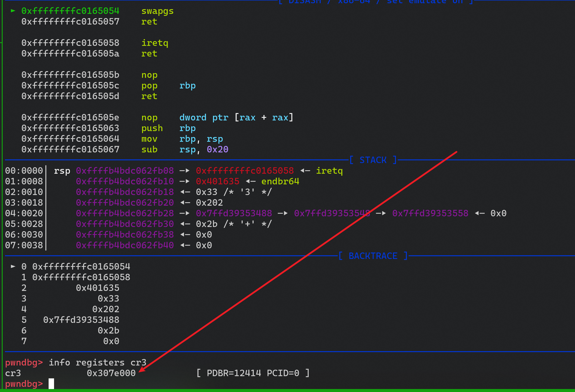This screenshot has width=575, height=392.
Task: Click stack value 0x202 in stack view
Action: (209, 203)
